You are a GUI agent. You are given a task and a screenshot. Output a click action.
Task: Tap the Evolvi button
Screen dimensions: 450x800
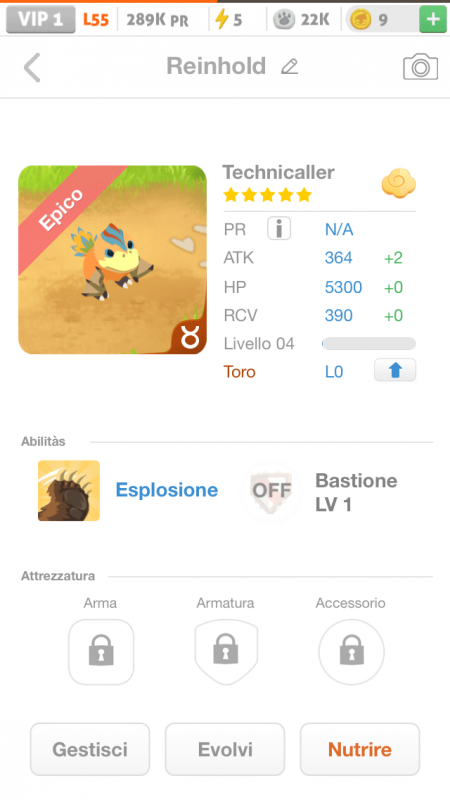[x=225, y=749]
